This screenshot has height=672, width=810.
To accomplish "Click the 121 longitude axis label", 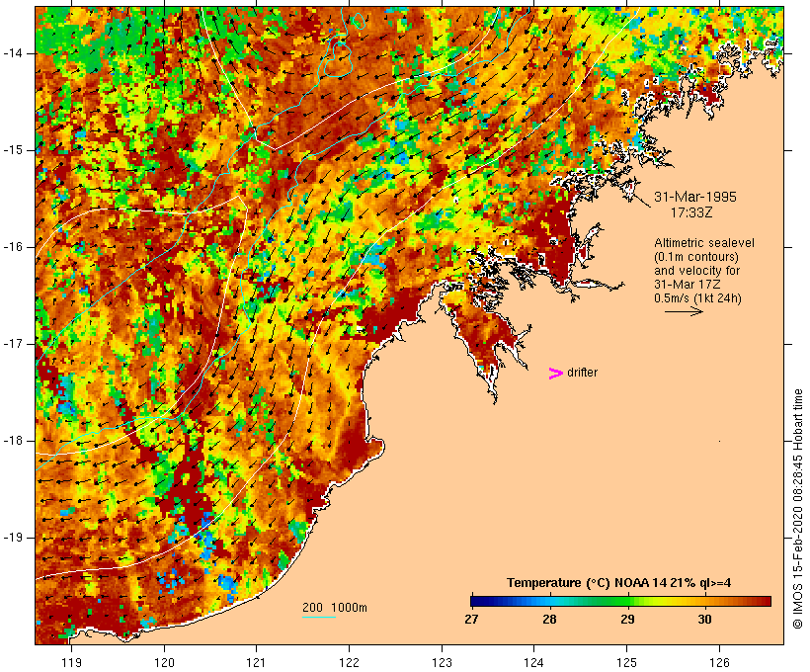I will (x=256, y=662).
